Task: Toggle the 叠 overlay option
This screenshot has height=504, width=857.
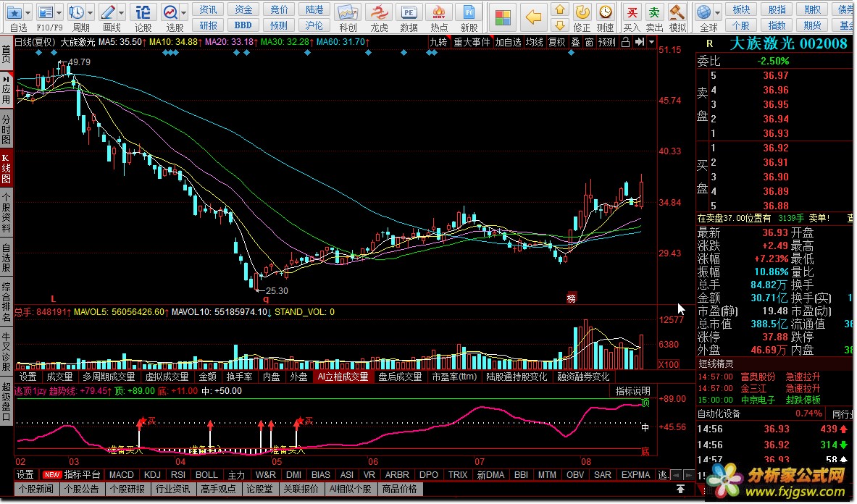Action: tap(575, 42)
